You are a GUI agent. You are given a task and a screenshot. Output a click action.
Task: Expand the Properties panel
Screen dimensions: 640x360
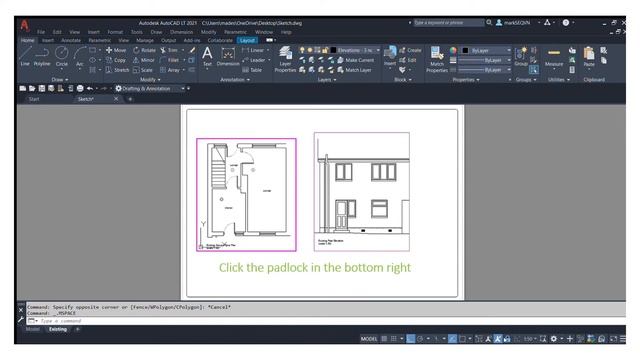coord(466,80)
